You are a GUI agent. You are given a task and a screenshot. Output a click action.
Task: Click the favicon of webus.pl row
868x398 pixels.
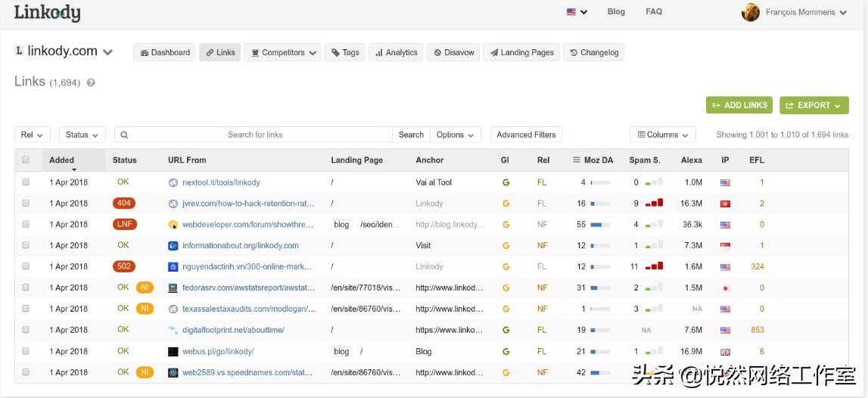tap(173, 351)
